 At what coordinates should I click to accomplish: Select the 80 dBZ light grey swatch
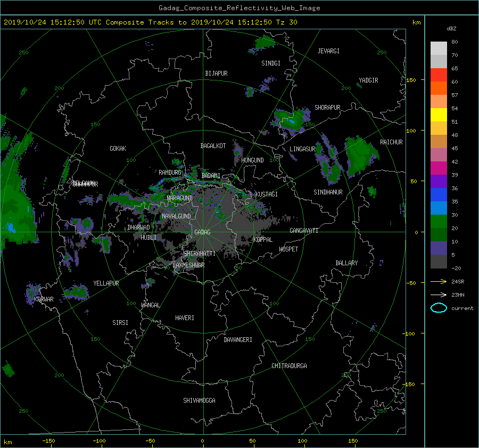[x=439, y=48]
